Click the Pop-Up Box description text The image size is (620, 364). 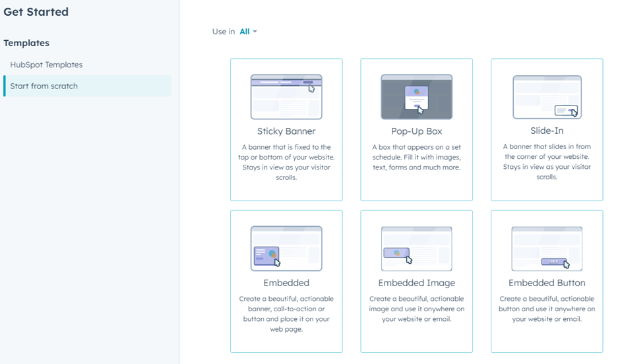click(x=416, y=157)
